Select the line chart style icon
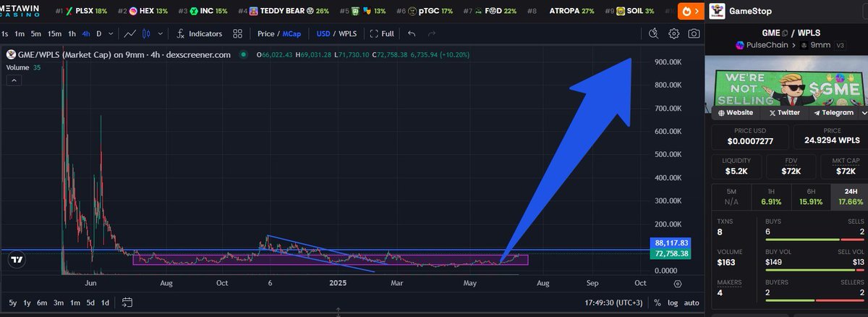This screenshot has height=317, width=868. tap(129, 34)
